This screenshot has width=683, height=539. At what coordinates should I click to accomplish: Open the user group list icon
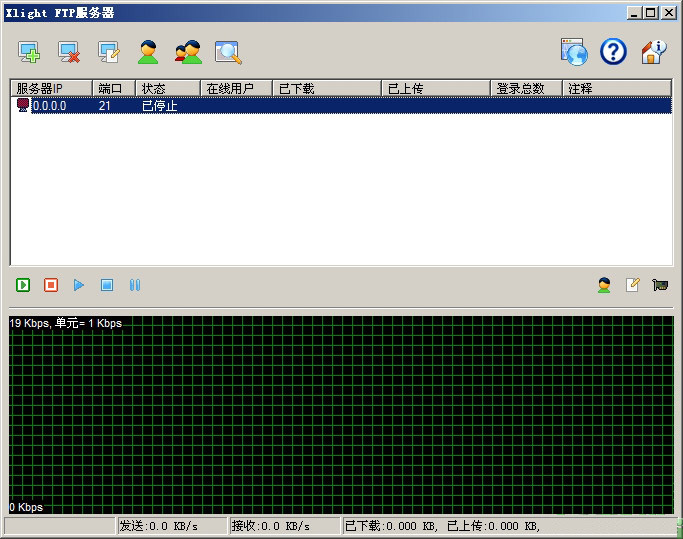click(x=188, y=52)
